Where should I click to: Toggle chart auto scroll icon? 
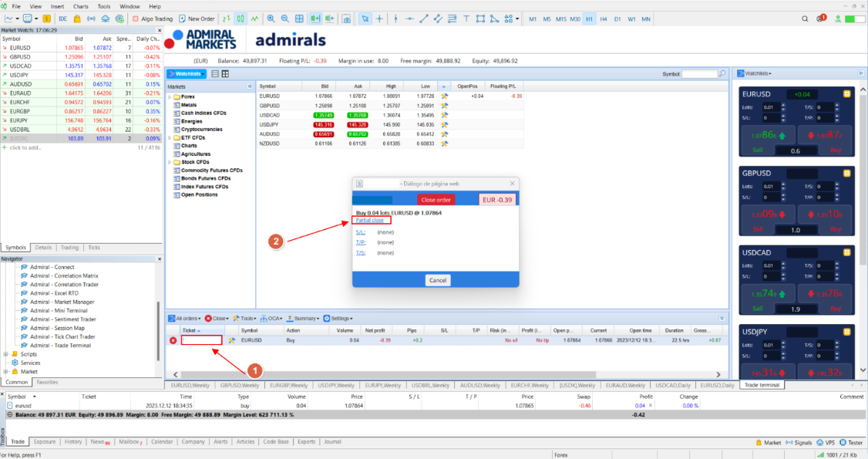pos(315,19)
